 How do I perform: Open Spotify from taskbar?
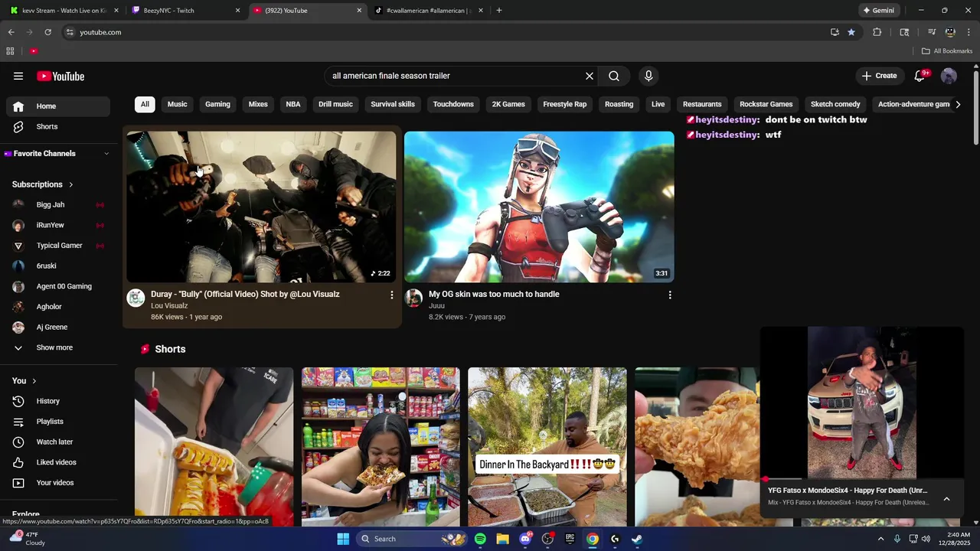[480, 539]
